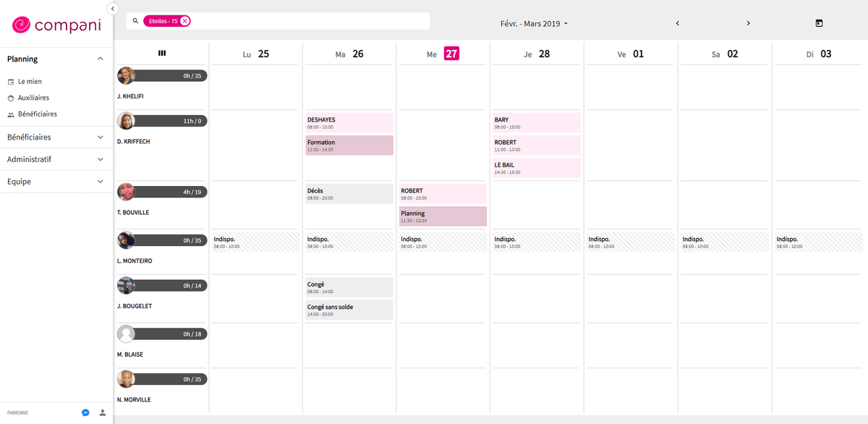Collapse the sidebar with the chevron button
The image size is (868, 424).
click(x=113, y=9)
